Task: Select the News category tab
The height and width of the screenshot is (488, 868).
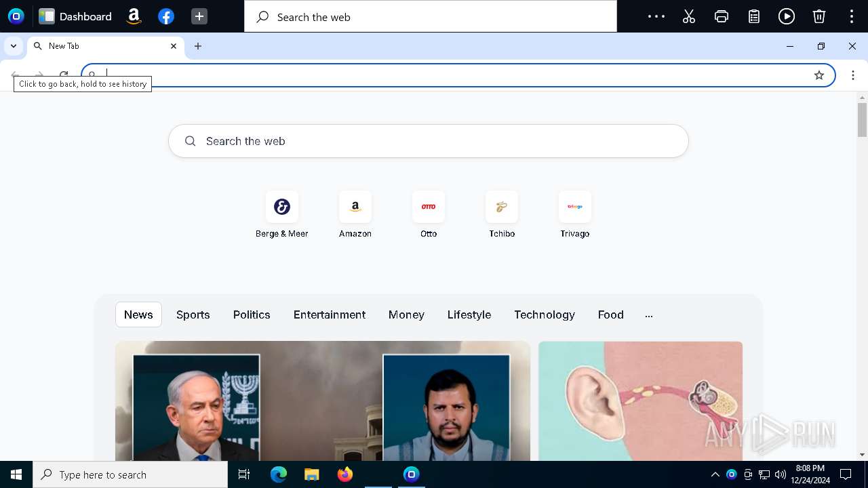Action: (138, 314)
